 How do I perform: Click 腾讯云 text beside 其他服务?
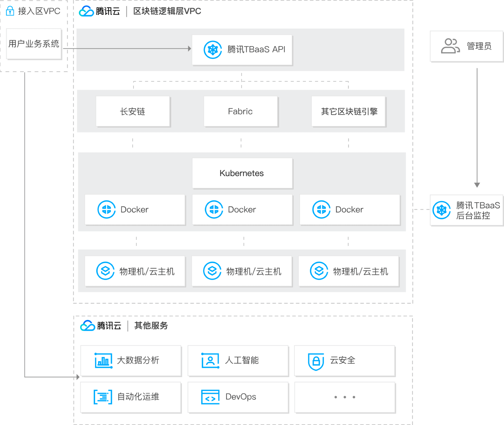(x=109, y=325)
